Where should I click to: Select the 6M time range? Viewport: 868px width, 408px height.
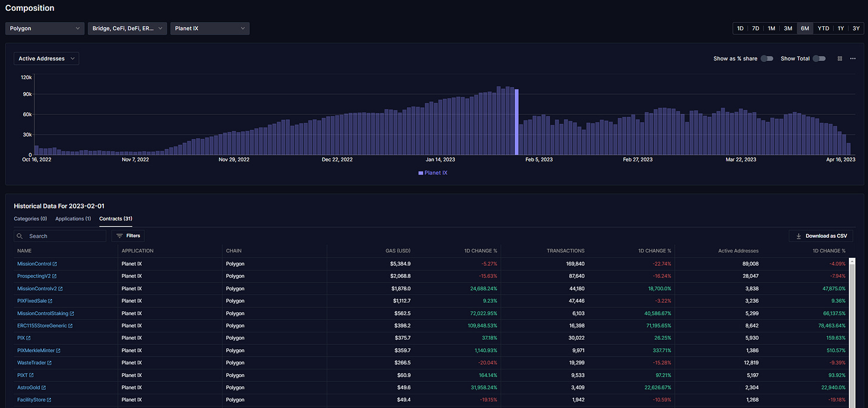click(805, 29)
